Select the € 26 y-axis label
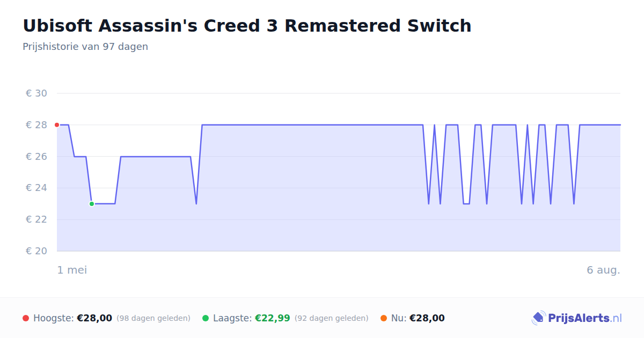644x338 pixels. click(36, 157)
